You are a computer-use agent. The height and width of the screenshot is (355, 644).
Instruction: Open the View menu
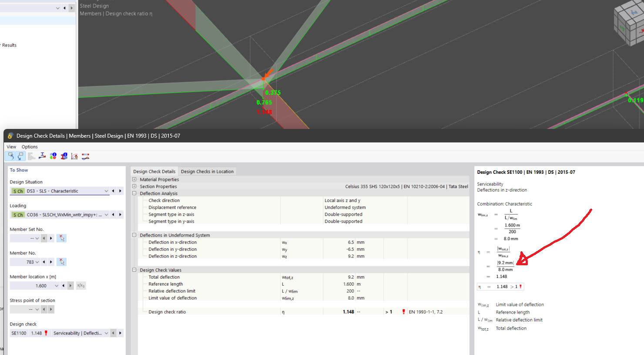click(x=11, y=147)
